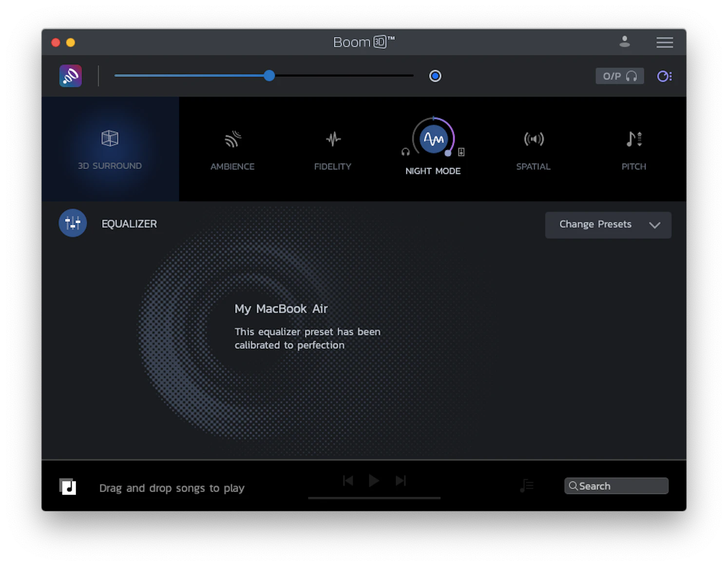Select the SPATIAL label
Image resolution: width=728 pixels, height=566 pixels.
coord(534,167)
